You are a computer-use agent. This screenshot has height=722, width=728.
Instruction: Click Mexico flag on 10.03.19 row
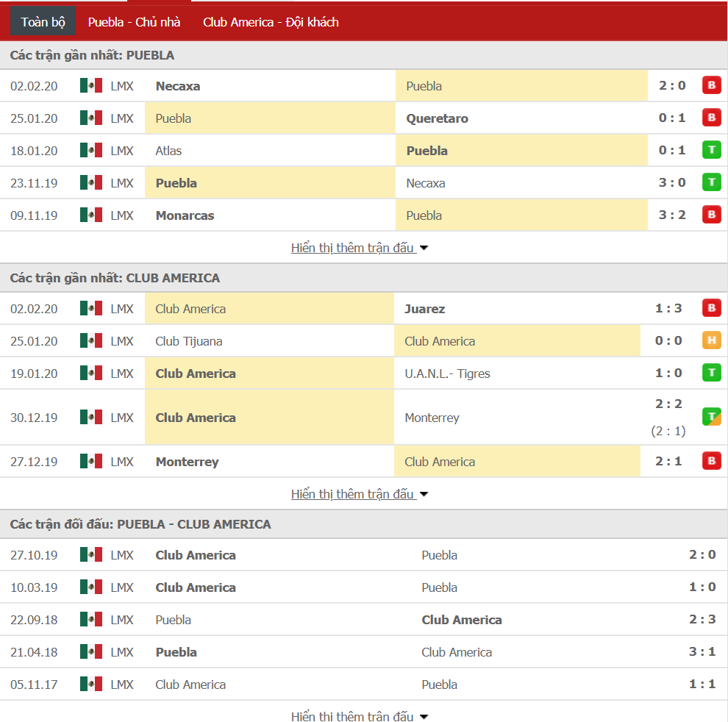[91, 587]
